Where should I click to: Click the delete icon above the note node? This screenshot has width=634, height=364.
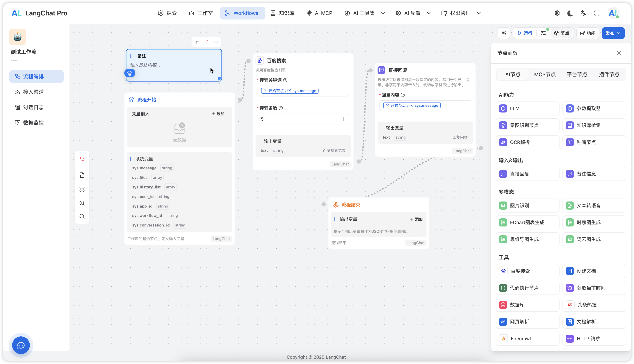click(206, 42)
